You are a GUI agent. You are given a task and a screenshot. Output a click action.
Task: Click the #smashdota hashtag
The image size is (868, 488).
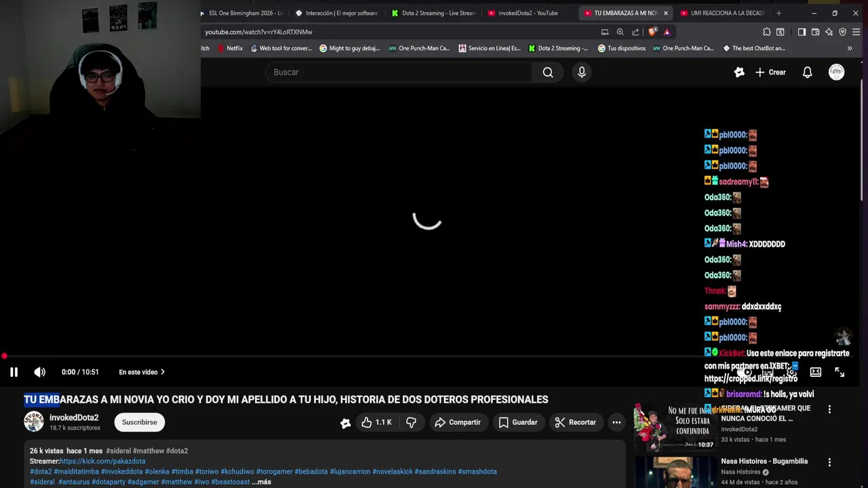(477, 472)
